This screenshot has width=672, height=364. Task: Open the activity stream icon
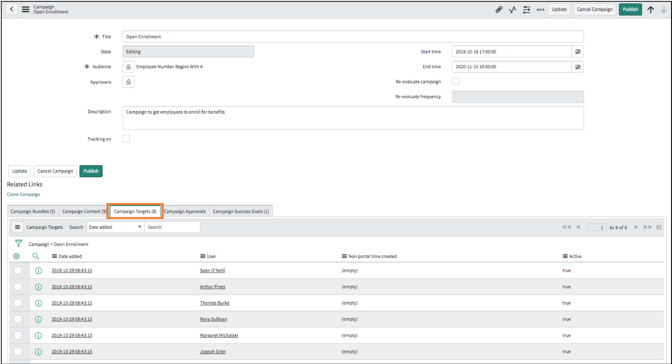(x=513, y=9)
